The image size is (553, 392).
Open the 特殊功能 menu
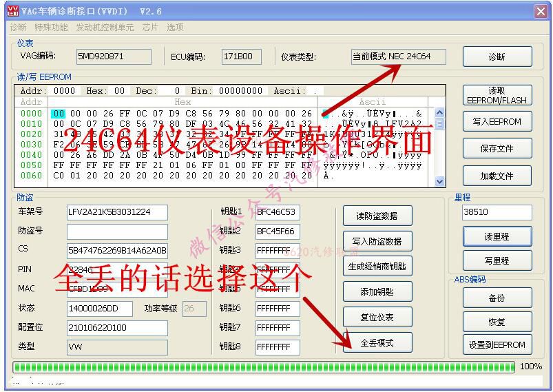(51, 27)
